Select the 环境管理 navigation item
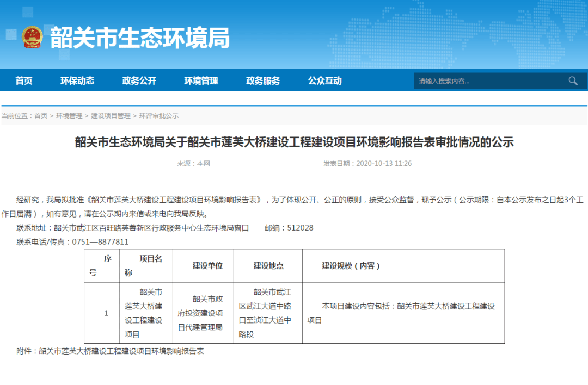Viewport: 588px width, 385px height. coord(201,80)
